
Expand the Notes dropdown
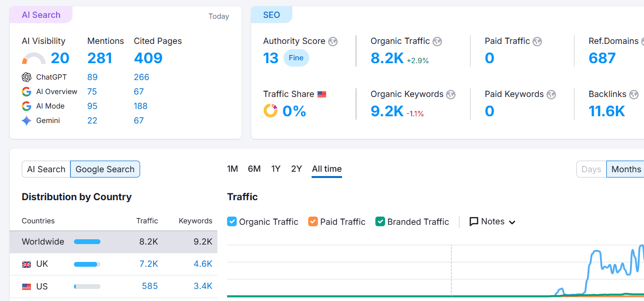pyautogui.click(x=512, y=222)
